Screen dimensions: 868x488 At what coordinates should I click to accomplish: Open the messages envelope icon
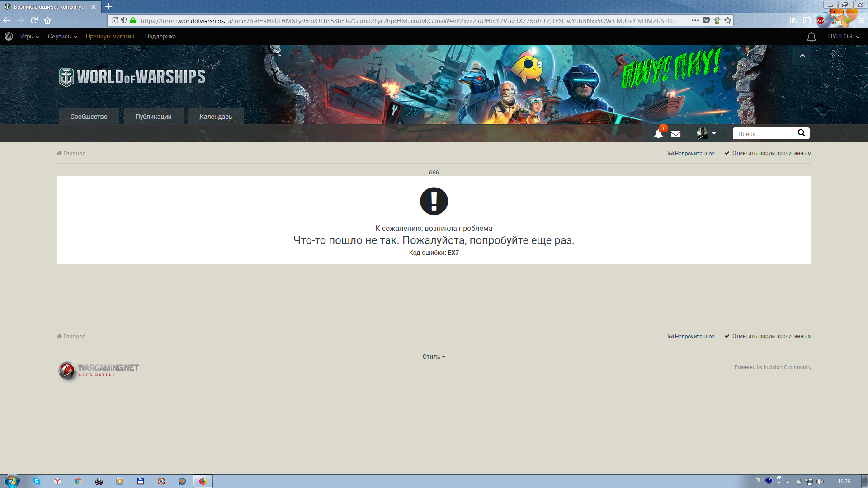tap(676, 134)
